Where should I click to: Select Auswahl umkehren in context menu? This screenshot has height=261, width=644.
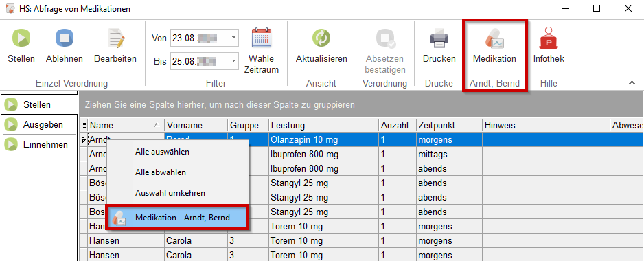(x=170, y=193)
